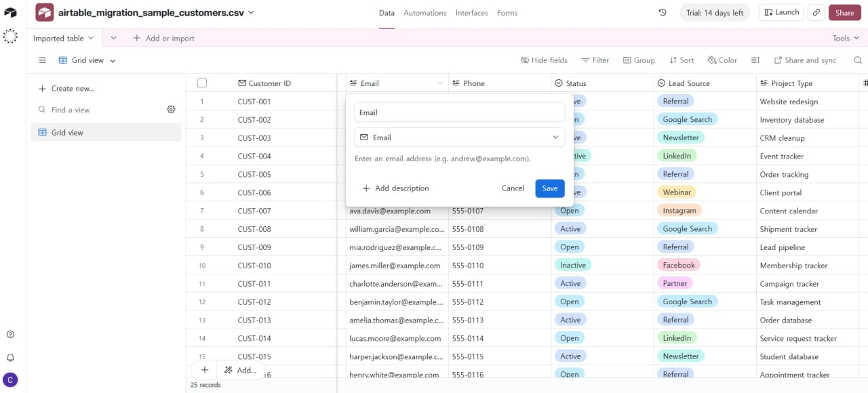Switch to the Data tab
868x393 pixels.
(387, 13)
